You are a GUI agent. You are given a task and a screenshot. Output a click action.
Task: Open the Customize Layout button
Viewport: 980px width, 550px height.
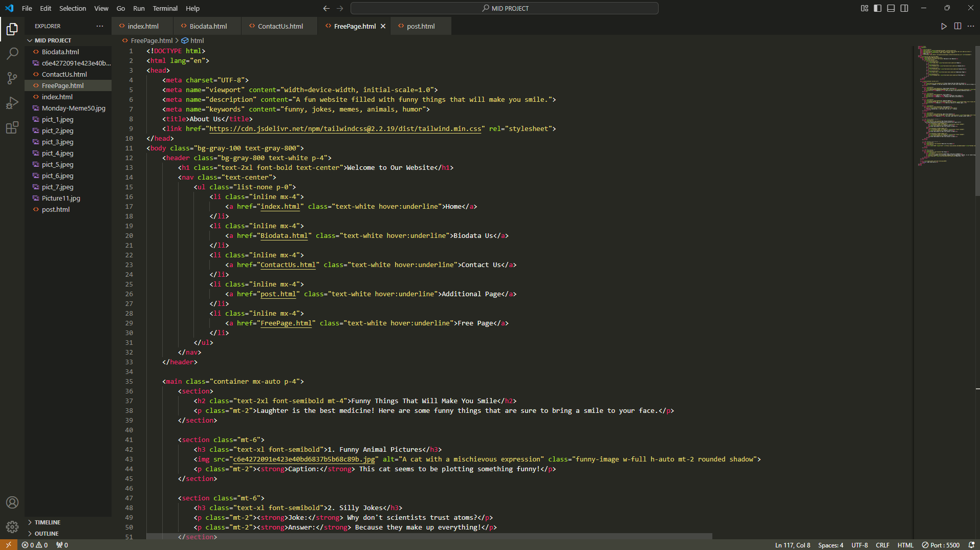pyautogui.click(x=864, y=8)
